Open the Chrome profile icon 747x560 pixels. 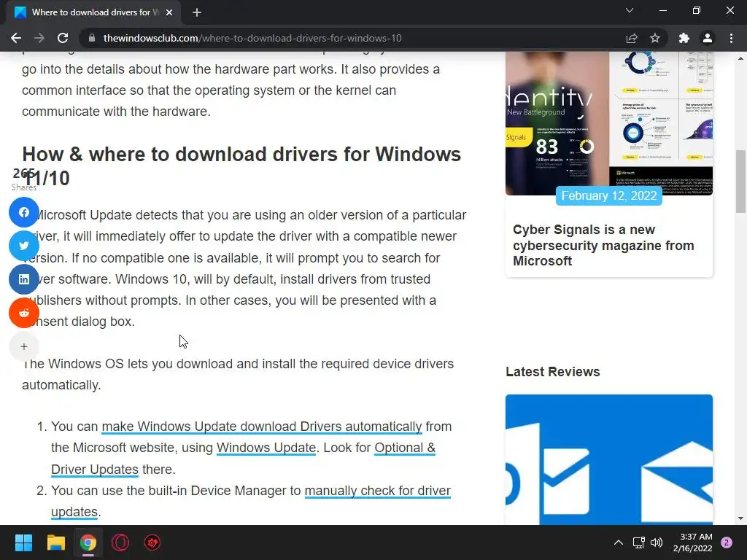(708, 38)
